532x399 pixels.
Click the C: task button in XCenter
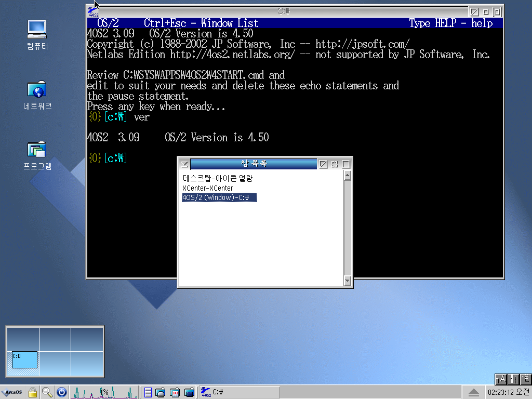point(240,392)
